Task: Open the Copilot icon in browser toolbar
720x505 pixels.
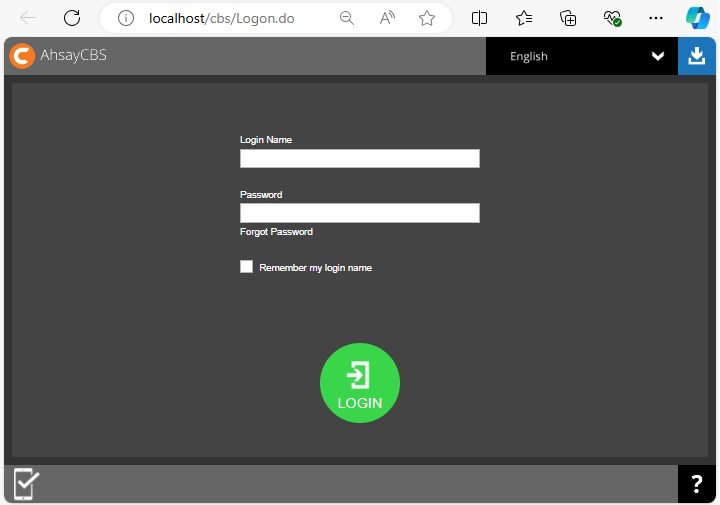Action: tap(697, 18)
